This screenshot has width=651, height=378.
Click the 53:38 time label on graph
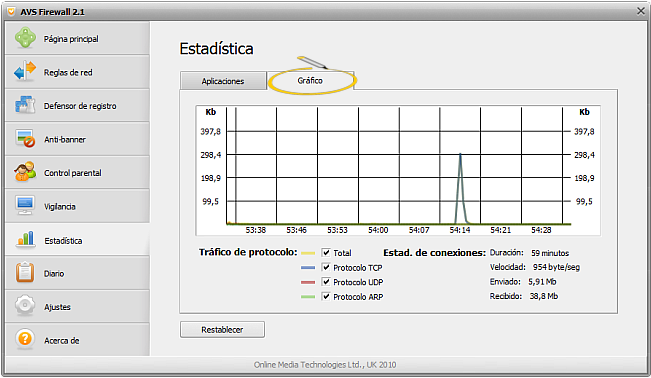point(255,230)
